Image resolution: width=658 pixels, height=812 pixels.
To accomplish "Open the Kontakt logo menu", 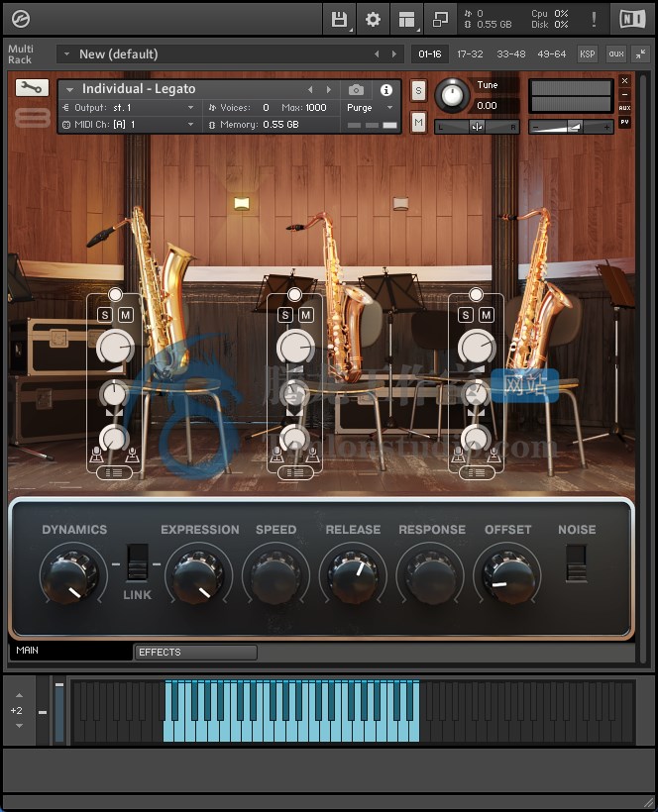I will [x=21, y=19].
